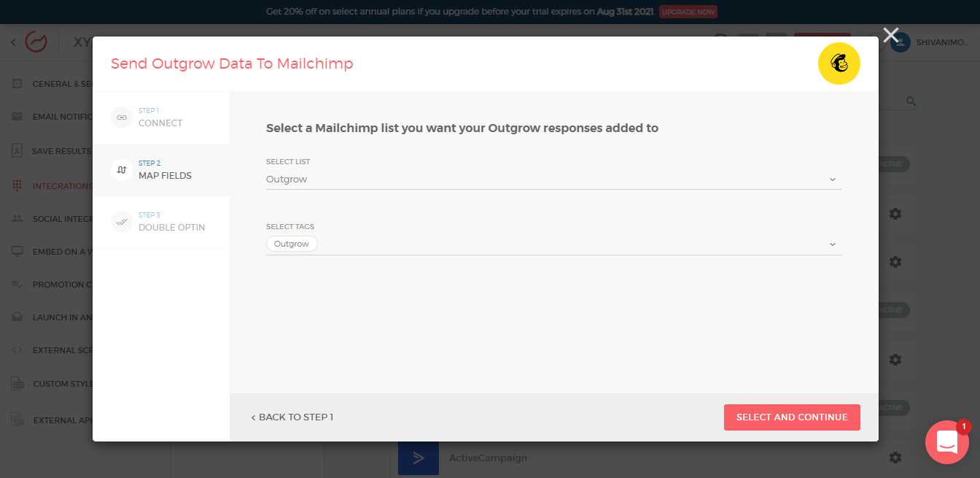Viewport: 980px width, 478px height.
Task: Click the dialog title Send Outgrow Data To Mailchimp
Action: 232,63
